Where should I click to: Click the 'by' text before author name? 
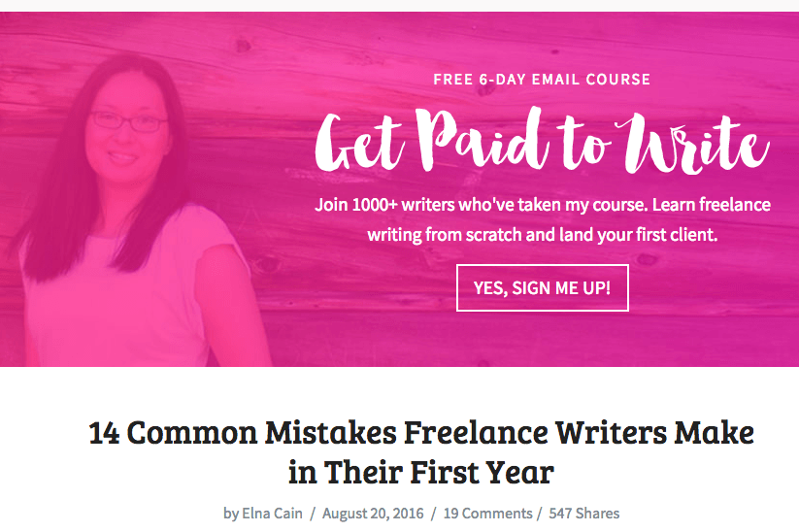pyautogui.click(x=231, y=514)
